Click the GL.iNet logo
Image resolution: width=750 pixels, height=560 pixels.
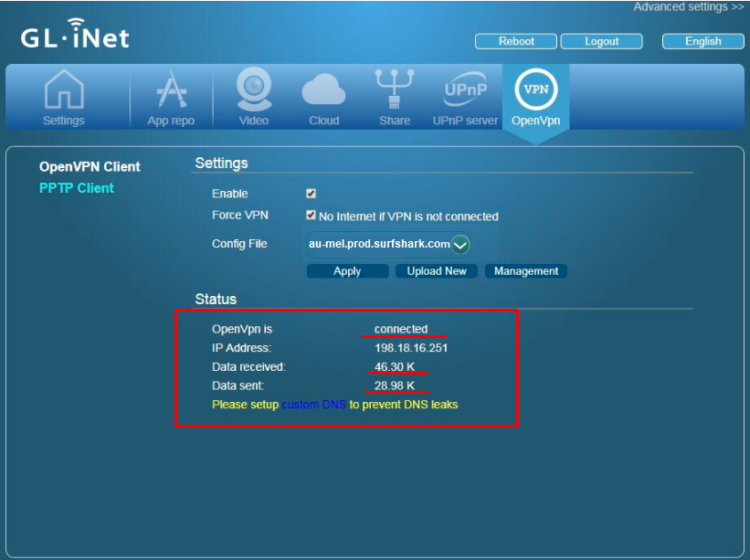click(x=75, y=36)
